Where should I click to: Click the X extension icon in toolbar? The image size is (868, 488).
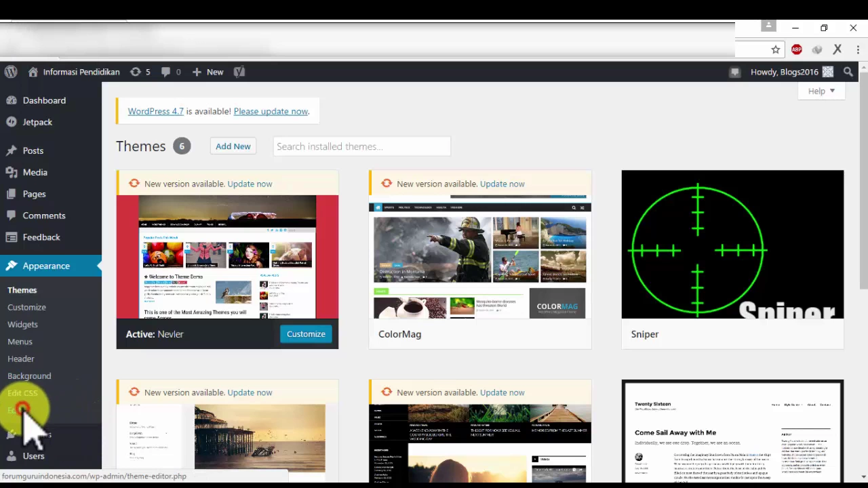coord(837,49)
